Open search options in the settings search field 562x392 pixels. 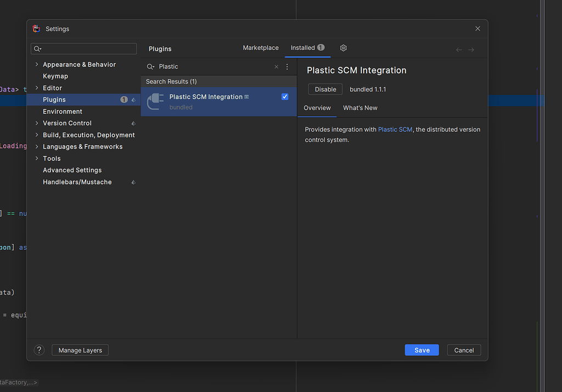click(36, 48)
